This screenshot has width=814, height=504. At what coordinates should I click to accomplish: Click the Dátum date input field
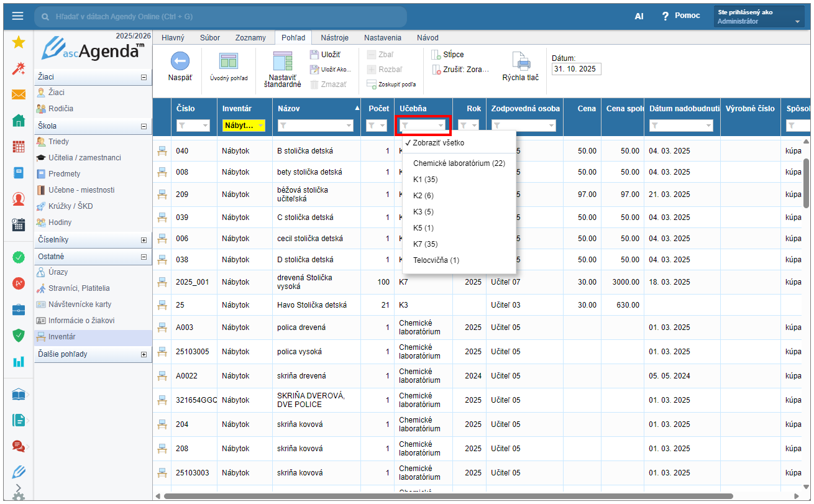tap(576, 69)
